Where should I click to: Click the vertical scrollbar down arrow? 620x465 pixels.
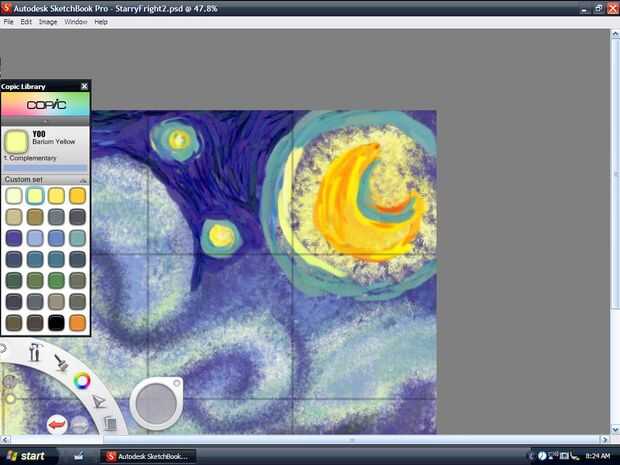tap(615, 429)
